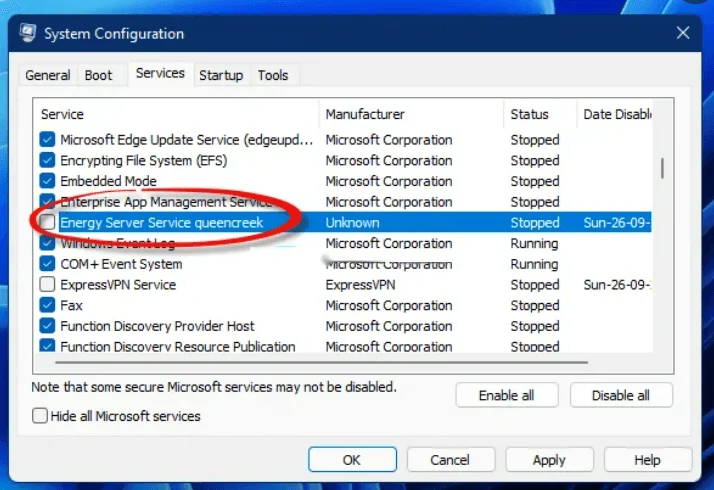Click Running status of COM+ Event System

(x=534, y=264)
